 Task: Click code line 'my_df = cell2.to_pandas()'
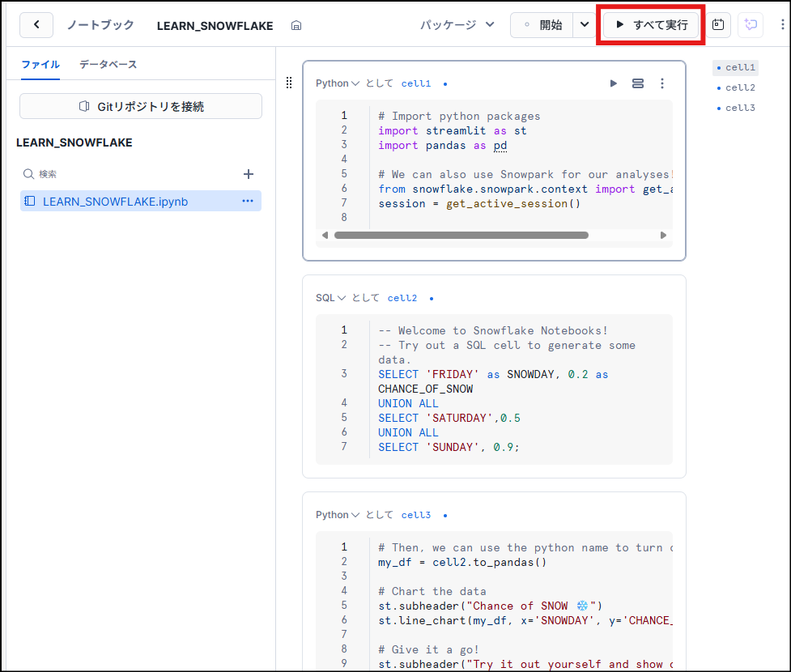click(462, 562)
